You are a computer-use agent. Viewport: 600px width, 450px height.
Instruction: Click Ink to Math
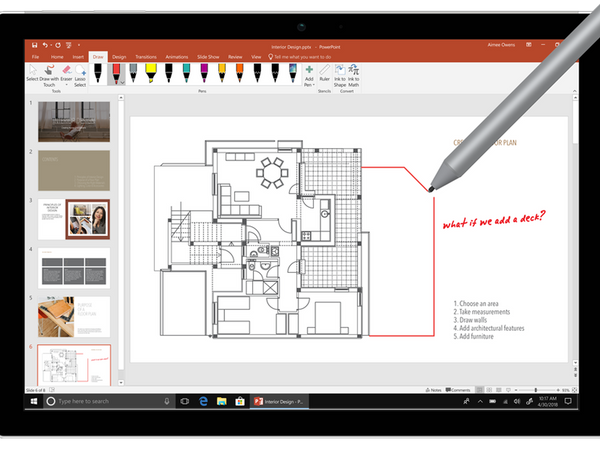coord(354,76)
